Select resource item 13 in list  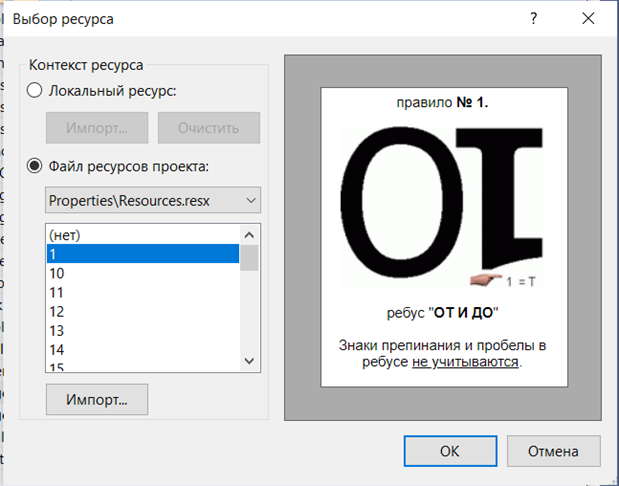tap(140, 330)
